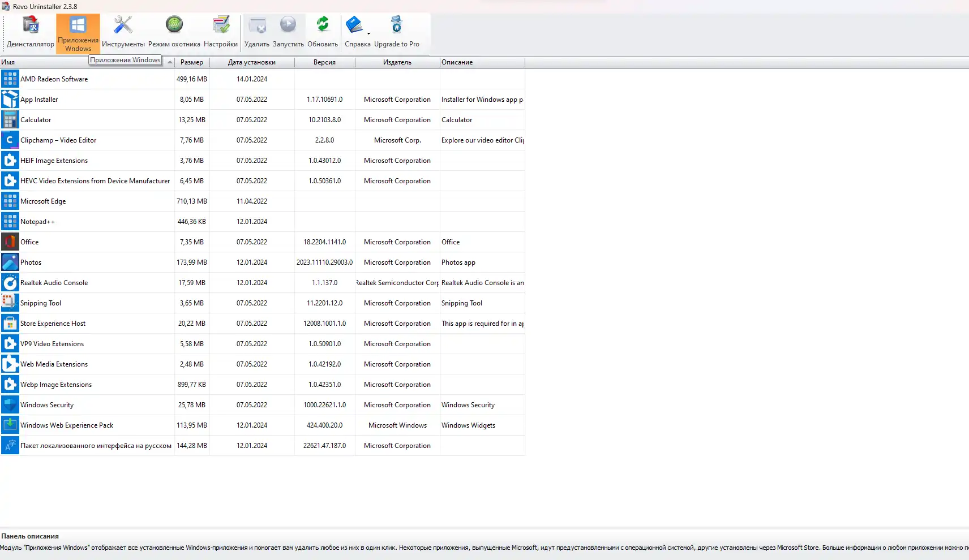Viewport: 969px width, 560px height.
Task: Click the Windows Security shield icon
Action: click(10, 405)
